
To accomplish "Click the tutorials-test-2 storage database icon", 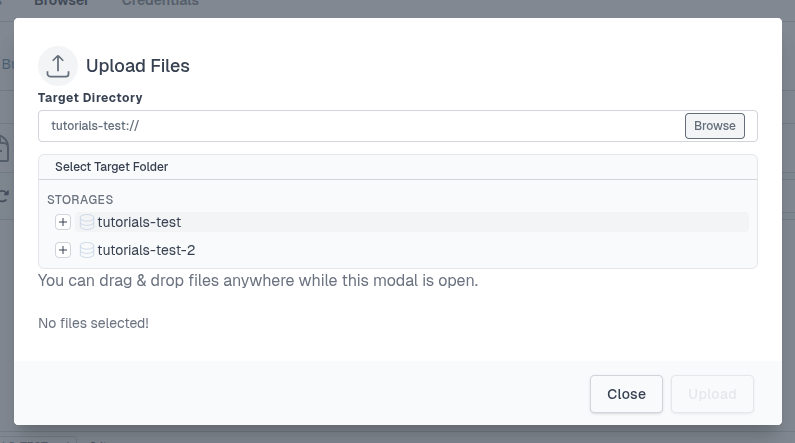I will click(x=87, y=250).
